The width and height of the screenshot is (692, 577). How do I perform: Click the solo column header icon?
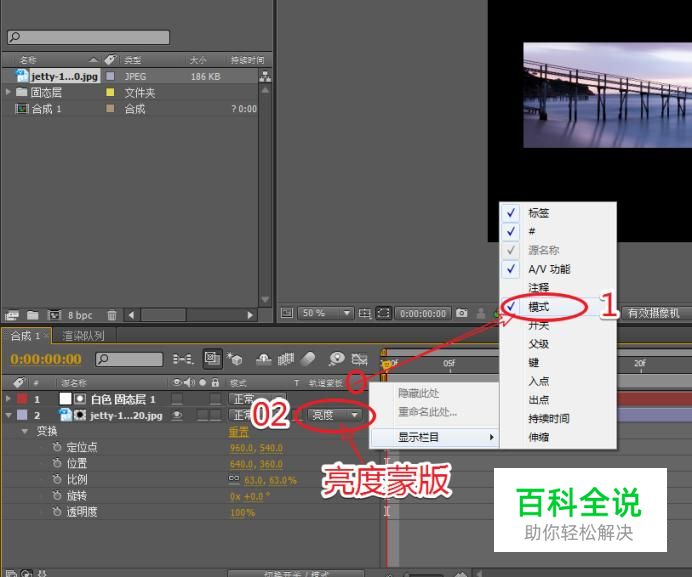coord(203,382)
